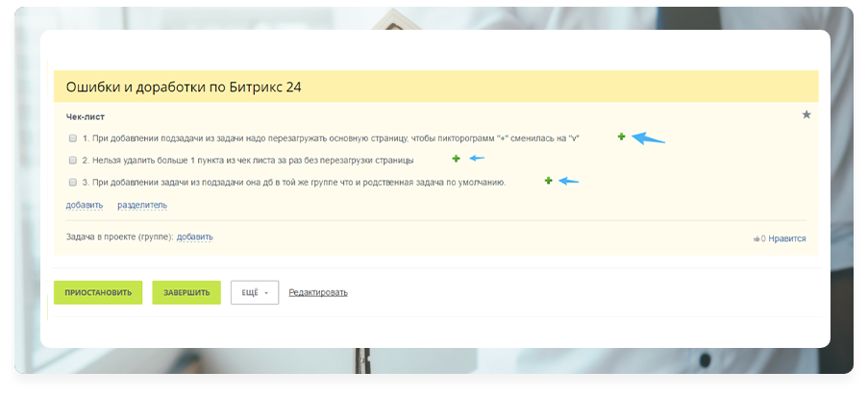Check item 2 about deleting чек лист points
Screen dimensions: 868x396
72,161
